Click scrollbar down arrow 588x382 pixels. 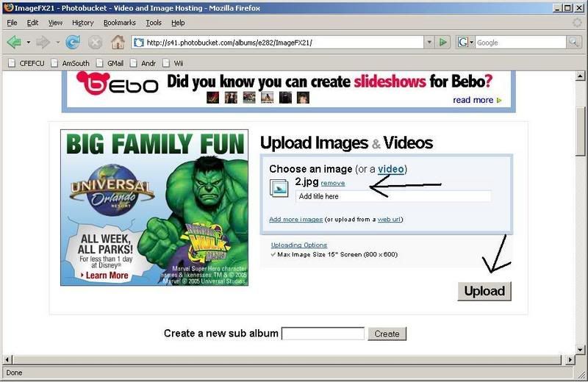click(580, 350)
